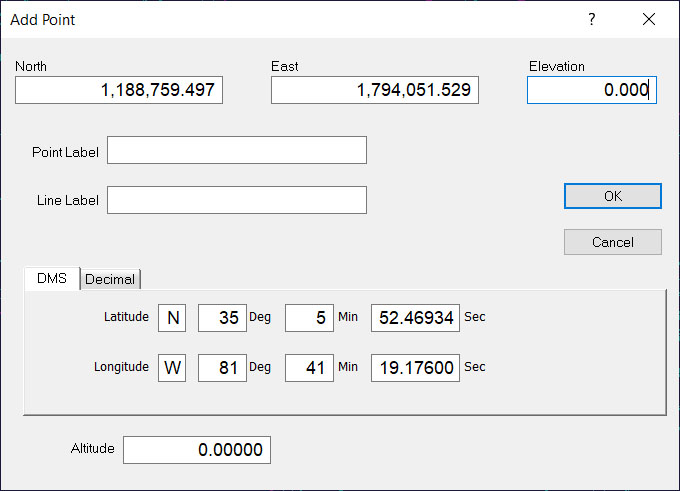This screenshot has width=680, height=491.
Task: Switch to the DMS tab
Action: [52, 279]
